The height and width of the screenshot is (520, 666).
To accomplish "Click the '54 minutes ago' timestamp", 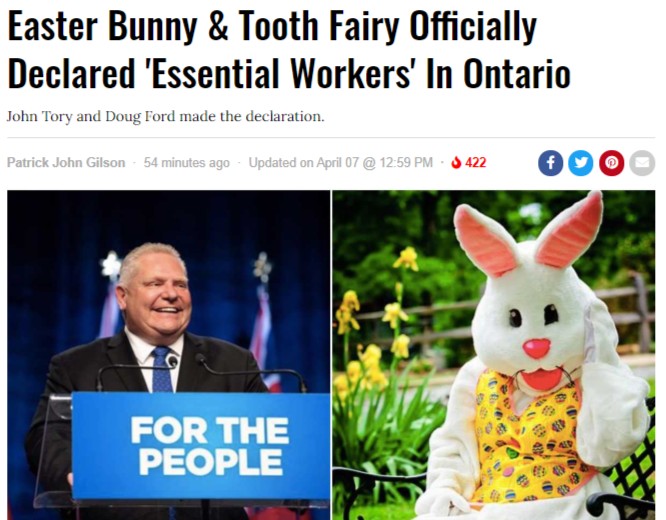I will click(186, 162).
